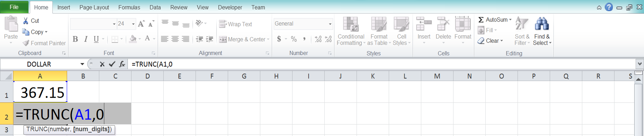Viewport: 644px width, 136px height.
Task: Open the font size 24 dropdown
Action: [133, 24]
